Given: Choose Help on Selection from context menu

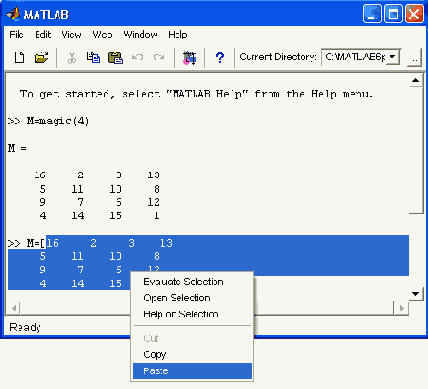Looking at the screenshot, I should point(192,314).
